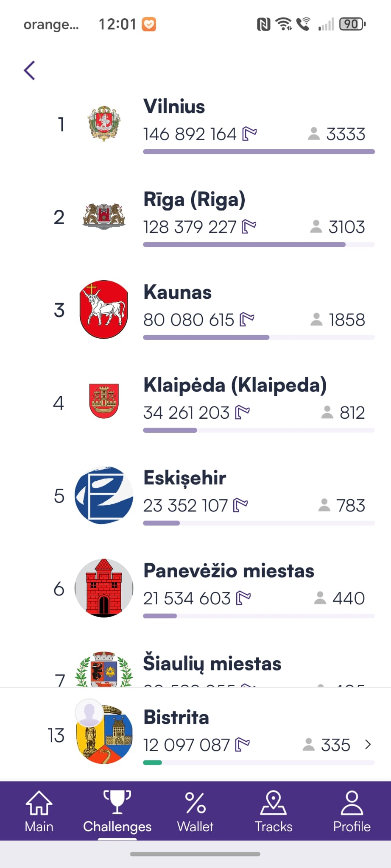Open the Profile person icon
Viewport: 391px width, 868px height.
pos(352,810)
